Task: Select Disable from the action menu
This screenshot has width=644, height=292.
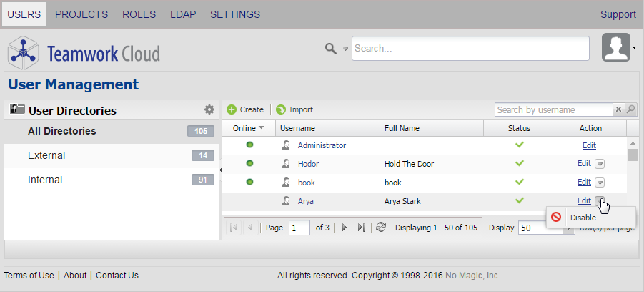Action: coord(583,218)
